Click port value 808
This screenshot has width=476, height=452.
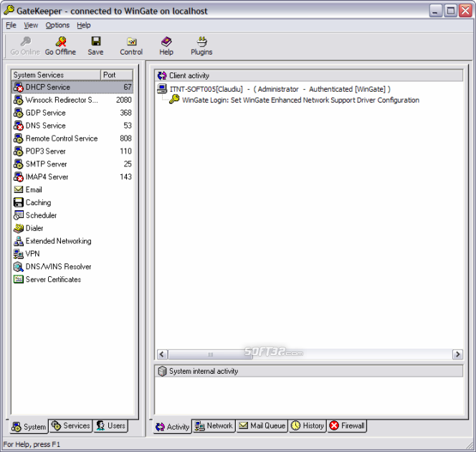point(125,138)
